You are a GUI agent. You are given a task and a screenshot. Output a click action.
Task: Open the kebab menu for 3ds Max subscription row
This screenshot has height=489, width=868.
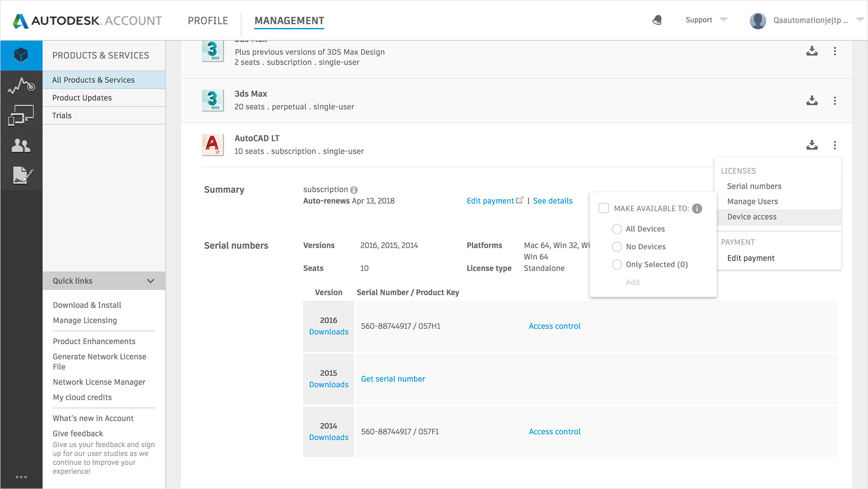(x=835, y=51)
